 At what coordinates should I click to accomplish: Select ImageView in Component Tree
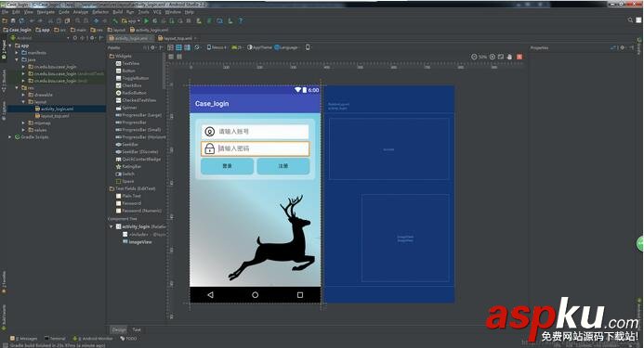pos(138,241)
